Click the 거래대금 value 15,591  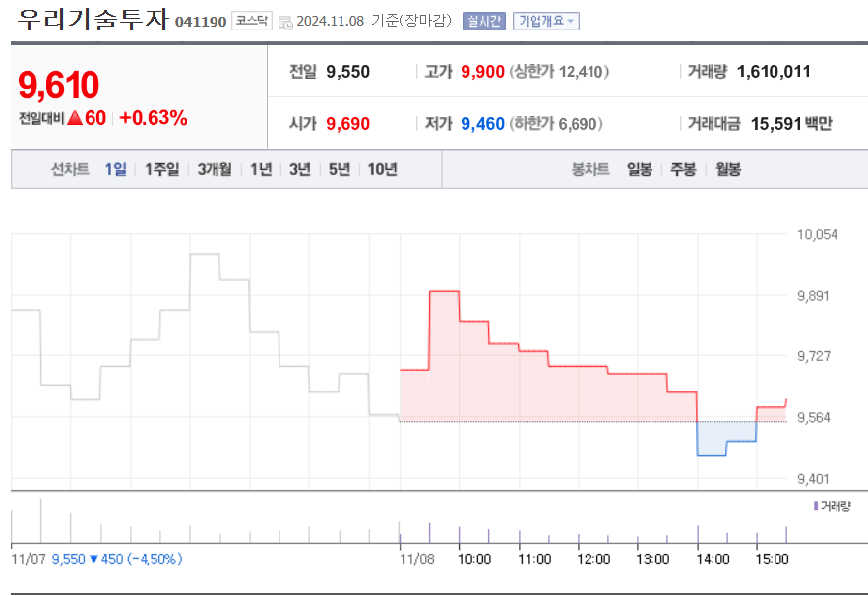(x=777, y=124)
